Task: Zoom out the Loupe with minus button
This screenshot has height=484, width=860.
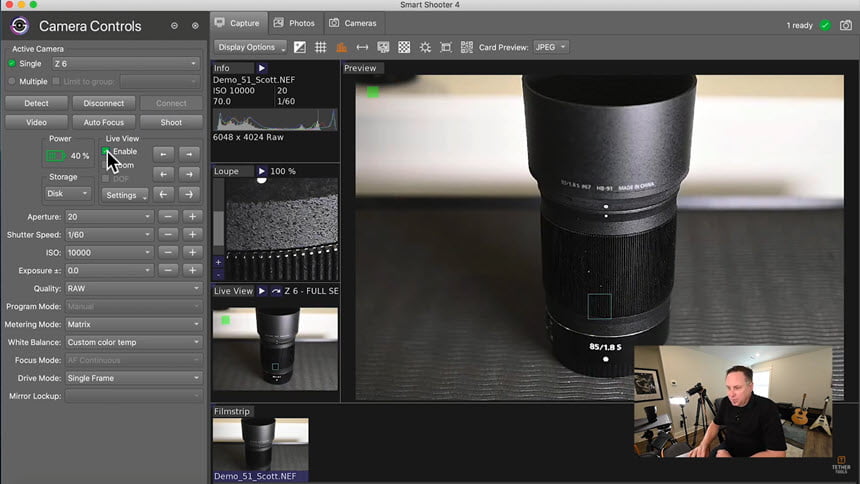Action: pos(218,274)
